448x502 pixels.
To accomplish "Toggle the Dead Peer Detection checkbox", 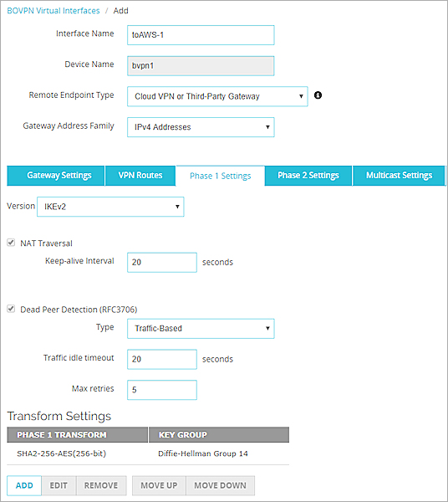I will 11,309.
